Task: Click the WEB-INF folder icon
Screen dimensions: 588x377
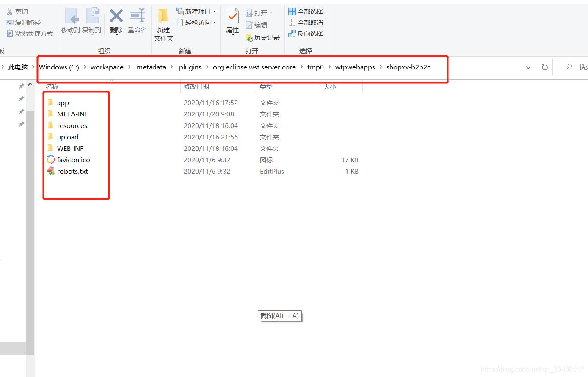Action: pos(50,148)
